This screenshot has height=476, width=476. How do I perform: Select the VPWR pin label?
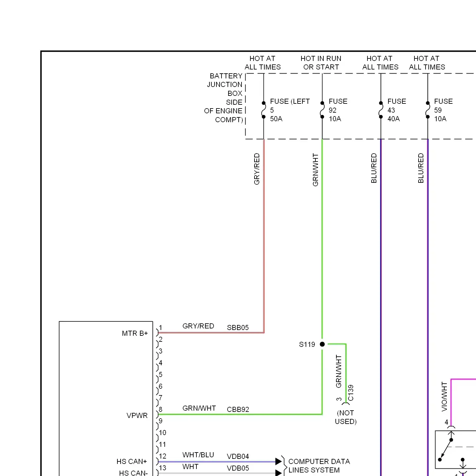pos(137,415)
